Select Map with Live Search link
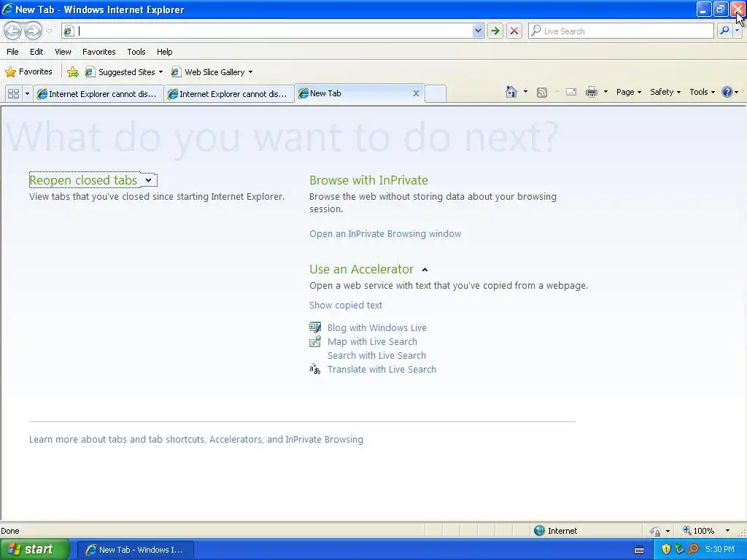 tap(372, 341)
